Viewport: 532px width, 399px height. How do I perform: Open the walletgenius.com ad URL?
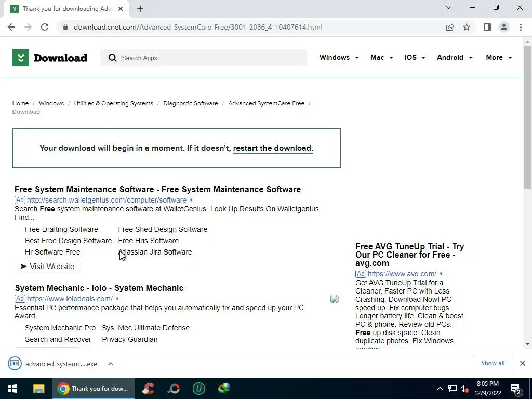pyautogui.click(x=107, y=200)
